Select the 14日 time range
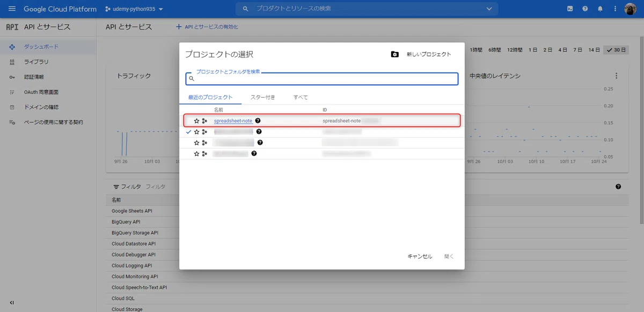This screenshot has width=644, height=312. 594,50
